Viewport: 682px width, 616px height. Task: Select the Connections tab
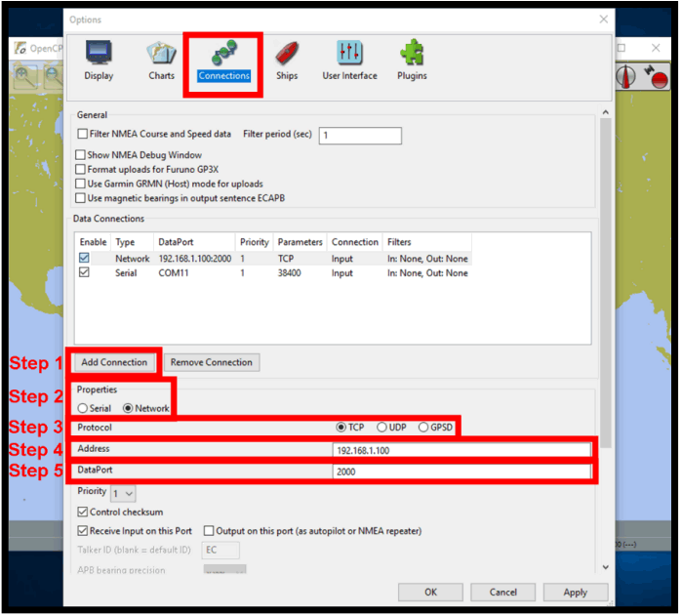tap(223, 61)
